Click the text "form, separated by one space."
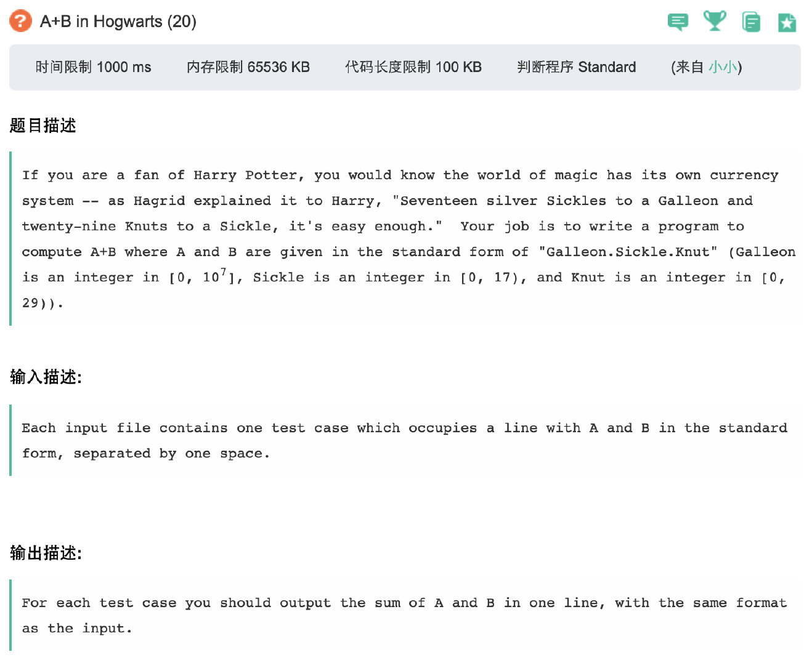Viewport: 812px width, 665px height. pos(146,454)
